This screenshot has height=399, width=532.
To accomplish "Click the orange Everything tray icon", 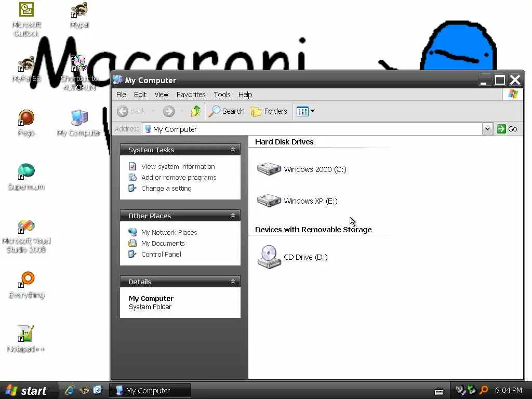I will [484, 391].
